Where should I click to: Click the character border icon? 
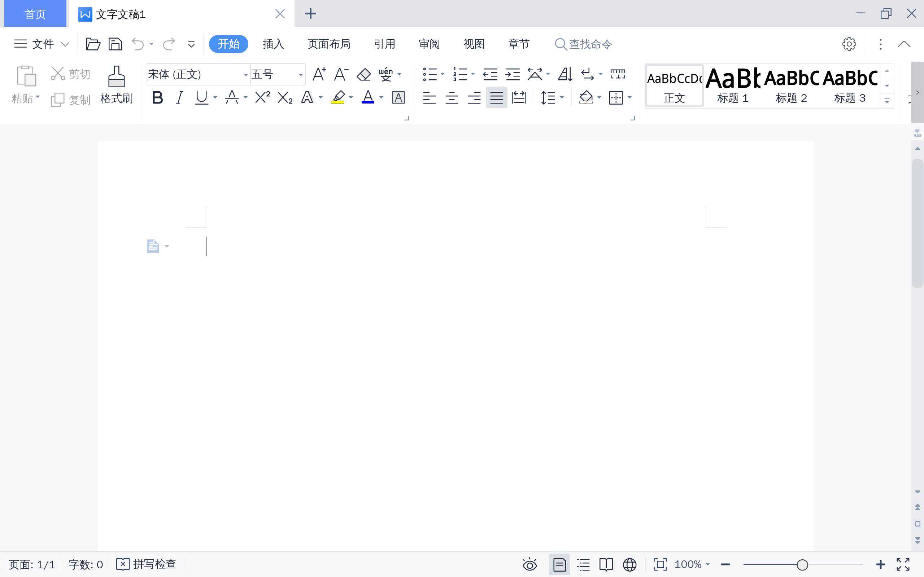point(398,98)
